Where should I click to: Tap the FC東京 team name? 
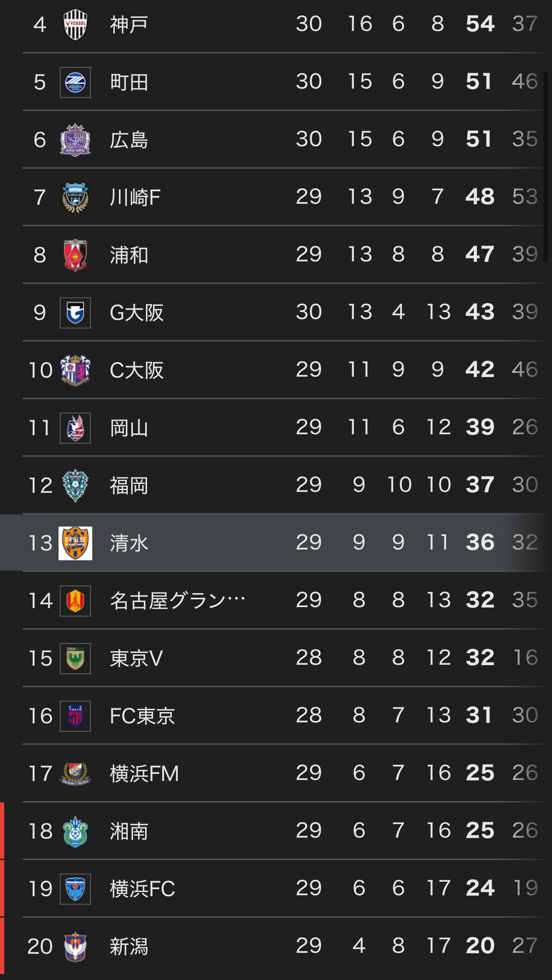point(142,716)
